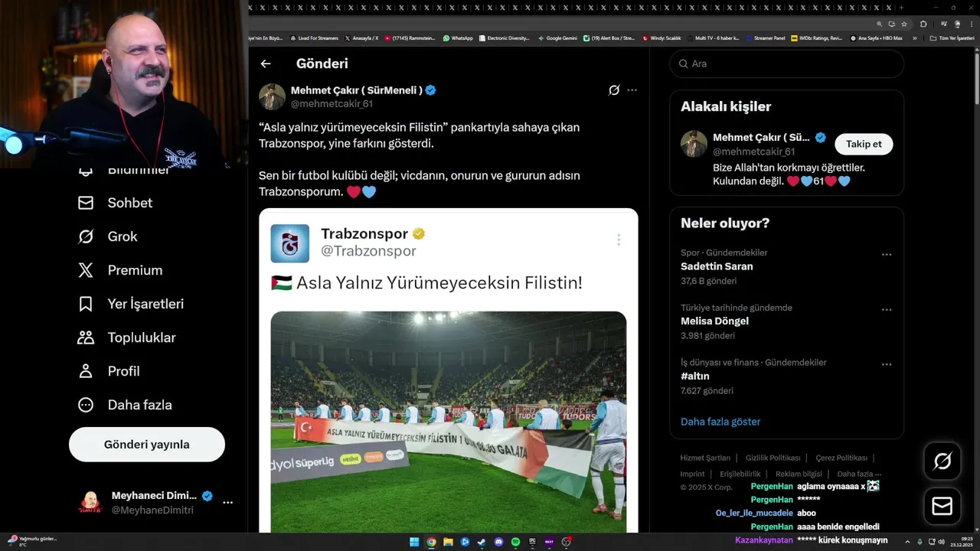Open floating messages envelope button

coord(942,507)
